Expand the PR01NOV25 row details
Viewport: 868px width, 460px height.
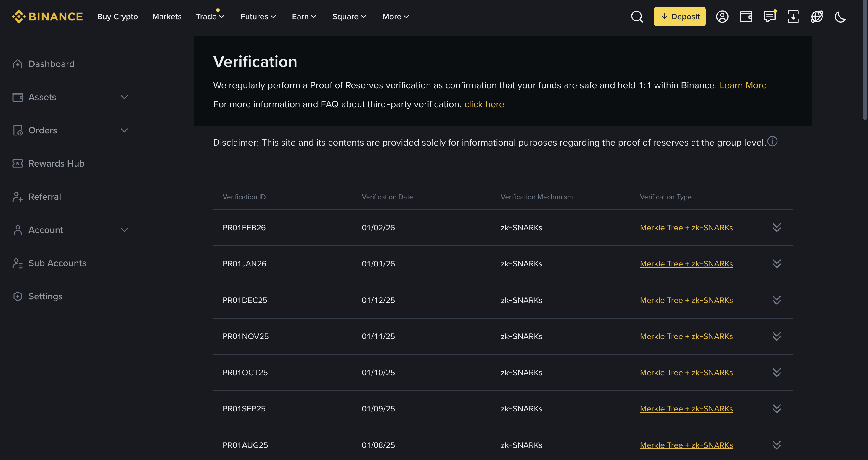pyautogui.click(x=777, y=336)
